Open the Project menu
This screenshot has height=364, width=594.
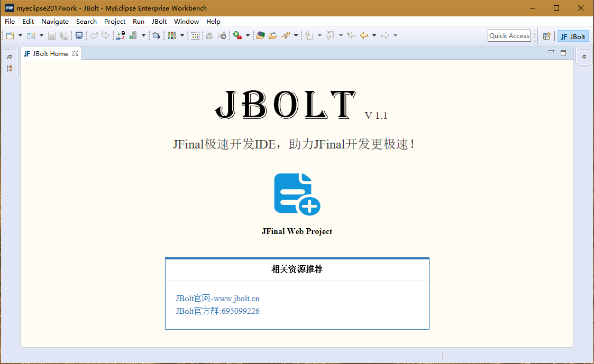115,22
